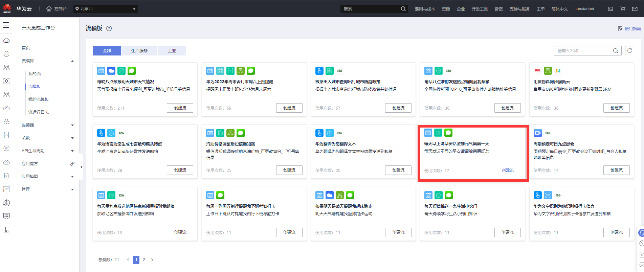644x272 pixels.
Task: Open the CloudShell terminal icon in the top bar
Action: tap(610, 9)
